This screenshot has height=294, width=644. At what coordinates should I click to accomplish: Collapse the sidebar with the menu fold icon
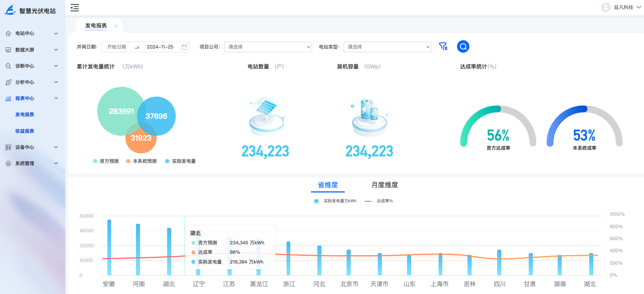coord(75,8)
